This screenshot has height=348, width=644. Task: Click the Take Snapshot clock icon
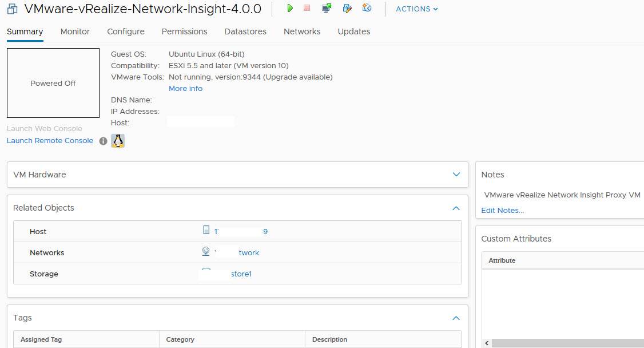367,9
